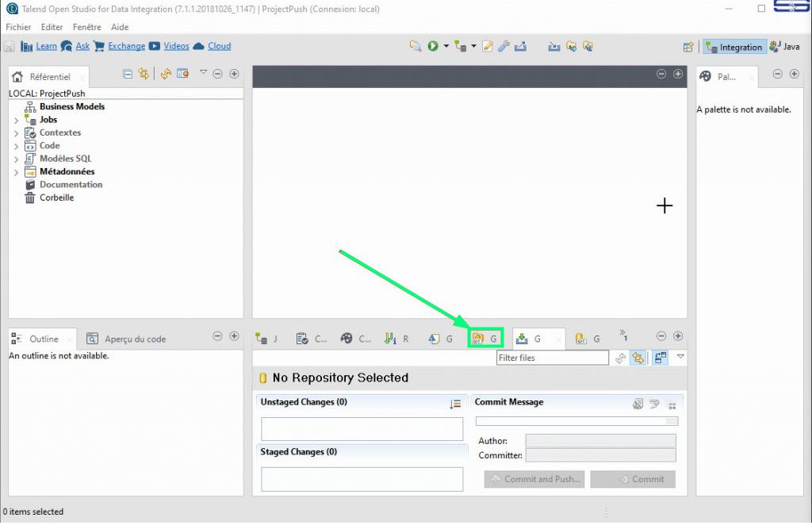Select Business Models in the tree
The height and width of the screenshot is (525, 812).
(x=72, y=106)
